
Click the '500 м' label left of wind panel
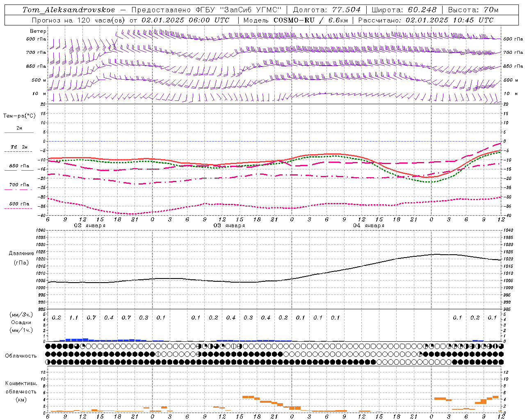[39, 80]
